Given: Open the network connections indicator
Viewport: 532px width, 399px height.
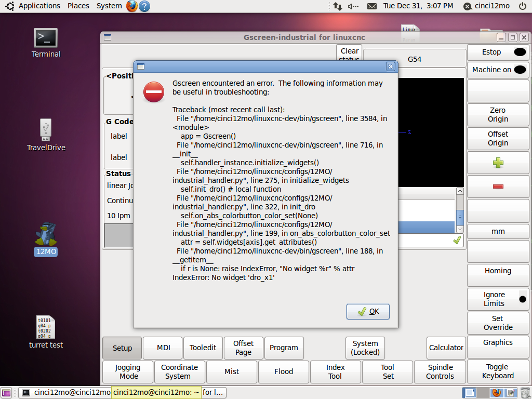Looking at the screenshot, I should click(x=338, y=6).
